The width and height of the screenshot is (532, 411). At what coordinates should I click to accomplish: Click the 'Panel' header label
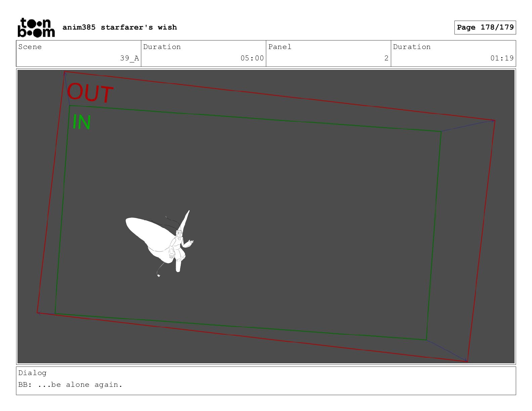[280, 47]
